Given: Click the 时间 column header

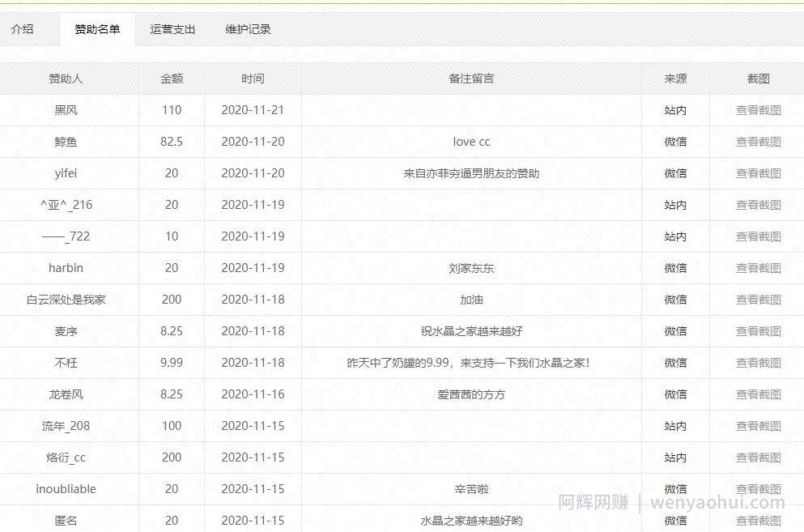Looking at the screenshot, I should (253, 79).
